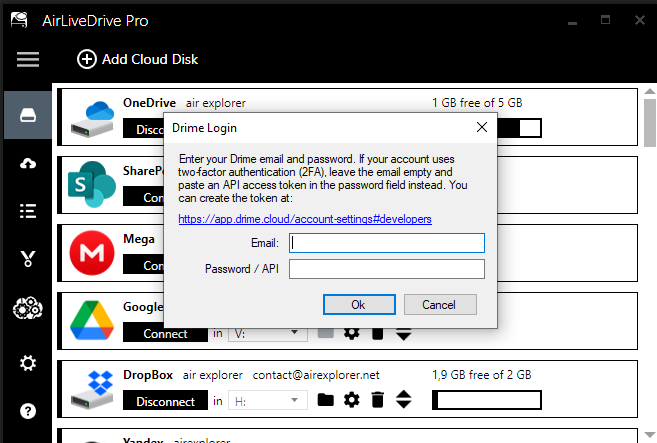Click the AirLiveDrive Pro app logo
Screen dimensions: 657x443
pyautogui.click(x=19, y=20)
